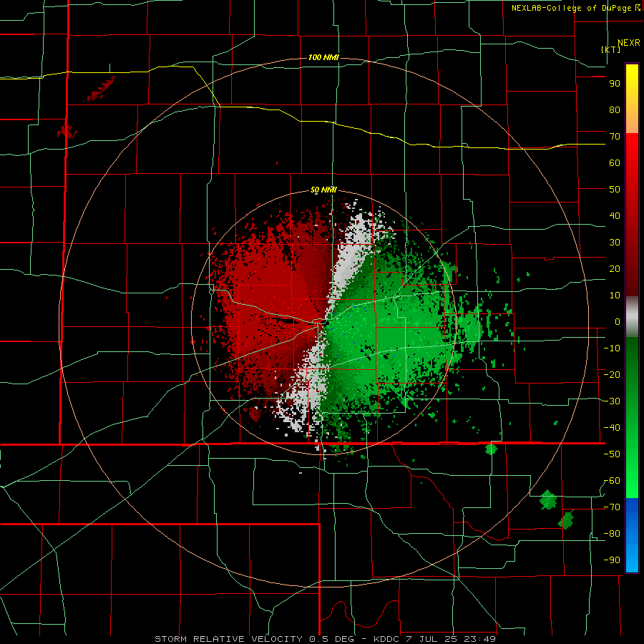Click the 20 value on the velocity scale
The width and height of the screenshot is (644, 644).
pyautogui.click(x=615, y=268)
